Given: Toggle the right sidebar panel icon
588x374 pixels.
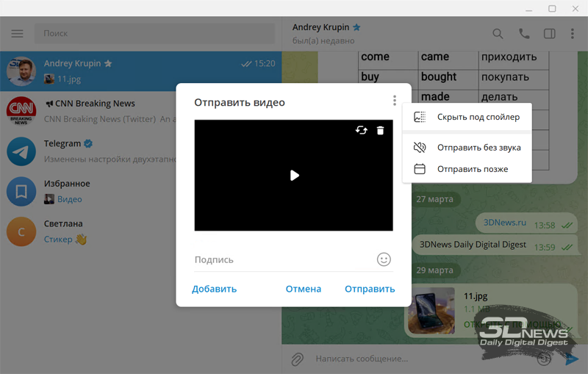Looking at the screenshot, I should click(549, 34).
